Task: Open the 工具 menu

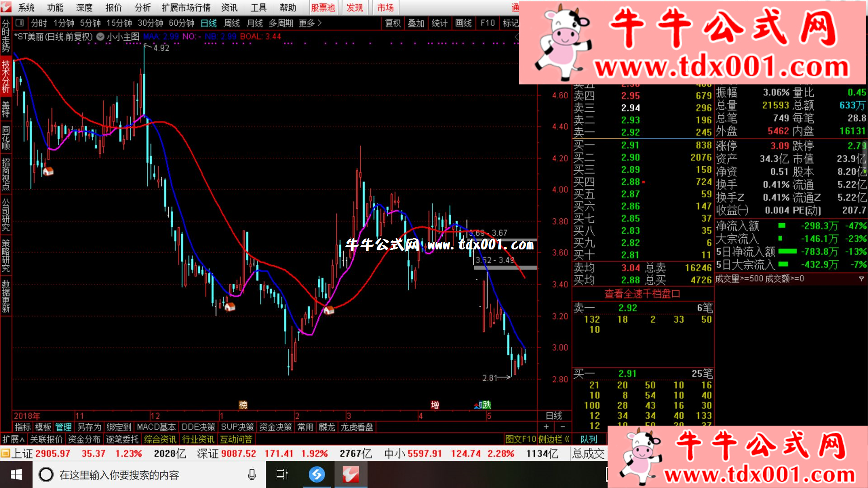Action: pyautogui.click(x=259, y=8)
